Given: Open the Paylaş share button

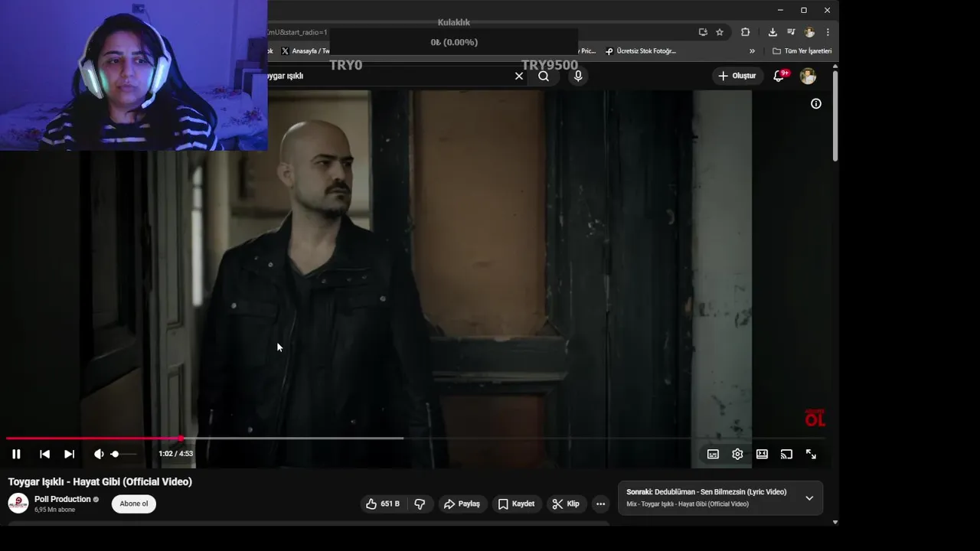Looking at the screenshot, I should click(x=462, y=504).
